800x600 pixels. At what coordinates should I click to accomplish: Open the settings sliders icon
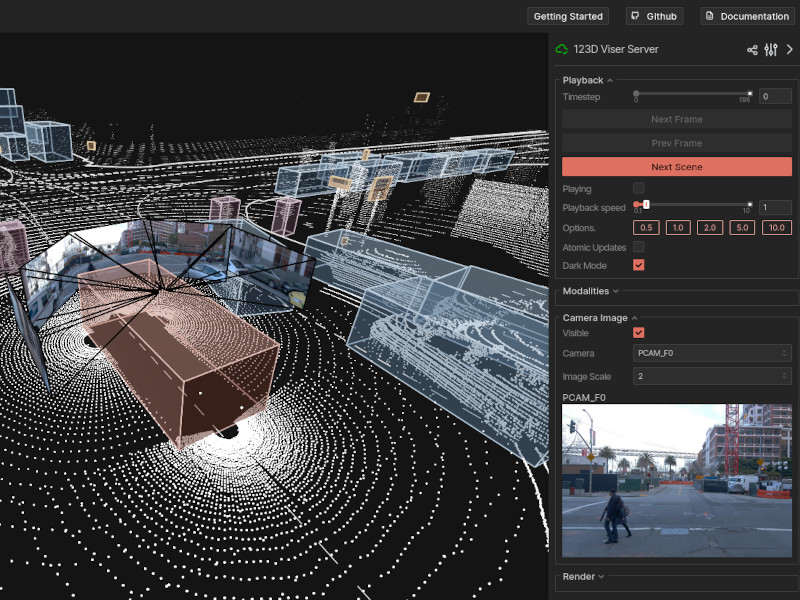[771, 49]
